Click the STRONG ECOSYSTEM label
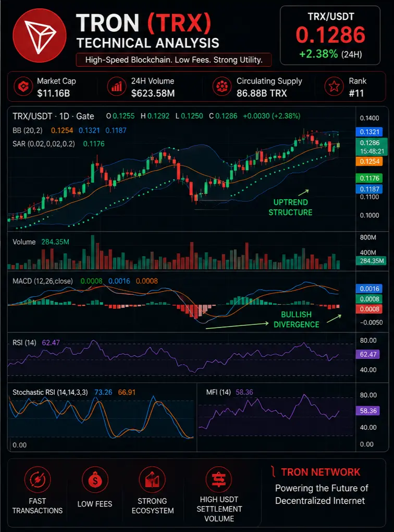Screen dimensions: 394x532 [x=153, y=506]
